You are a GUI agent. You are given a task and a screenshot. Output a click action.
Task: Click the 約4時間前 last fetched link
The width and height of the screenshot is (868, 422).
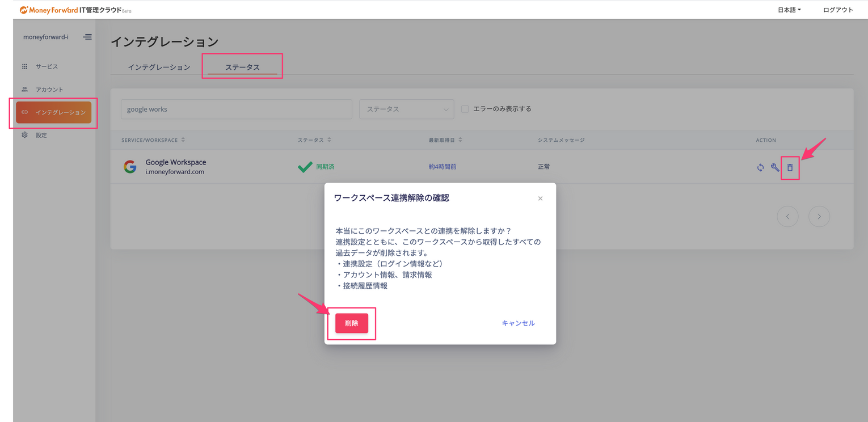[x=443, y=167]
